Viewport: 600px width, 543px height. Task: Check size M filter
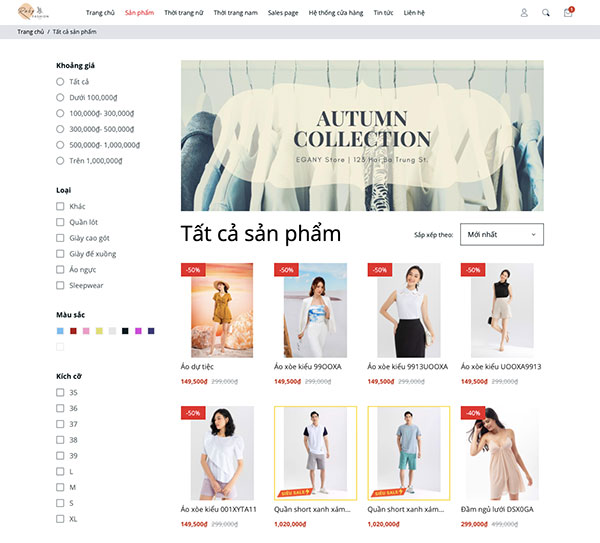click(60, 487)
